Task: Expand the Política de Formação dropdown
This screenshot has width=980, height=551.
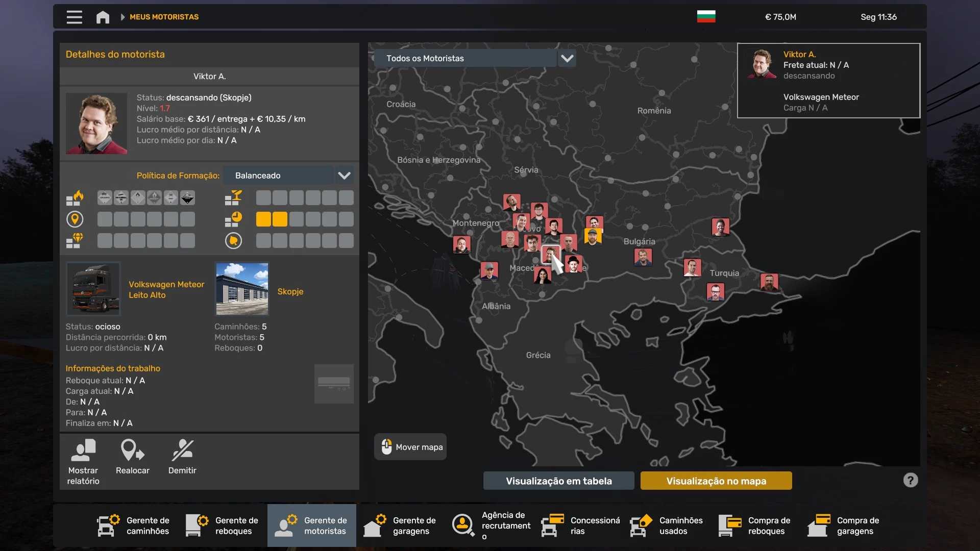Action: 344,176
